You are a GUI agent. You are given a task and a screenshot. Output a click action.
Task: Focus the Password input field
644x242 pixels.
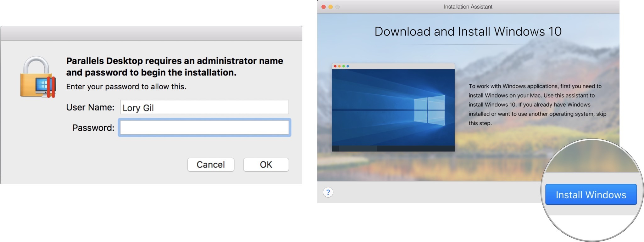tap(204, 127)
